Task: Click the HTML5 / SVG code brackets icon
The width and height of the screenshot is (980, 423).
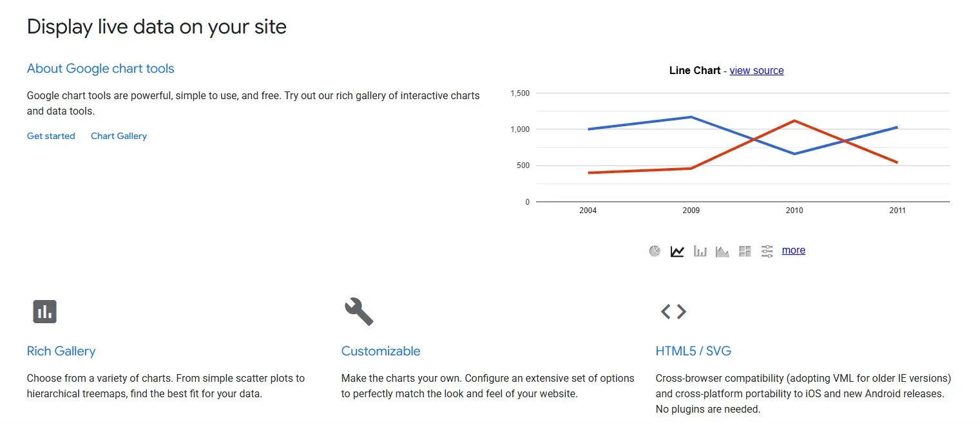Action: 673,312
